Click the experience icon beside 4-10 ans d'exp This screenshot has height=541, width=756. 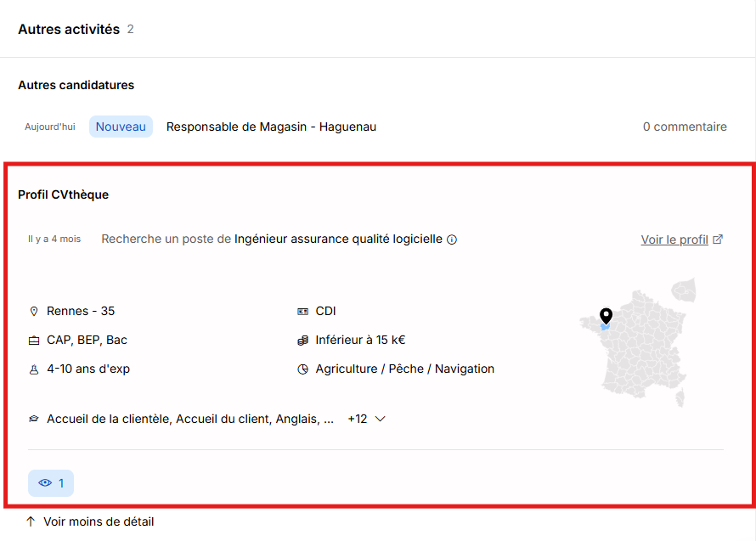pyautogui.click(x=34, y=369)
